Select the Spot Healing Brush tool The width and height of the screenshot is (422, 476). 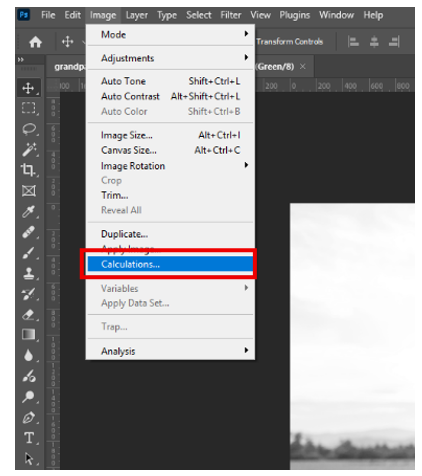[x=29, y=232]
